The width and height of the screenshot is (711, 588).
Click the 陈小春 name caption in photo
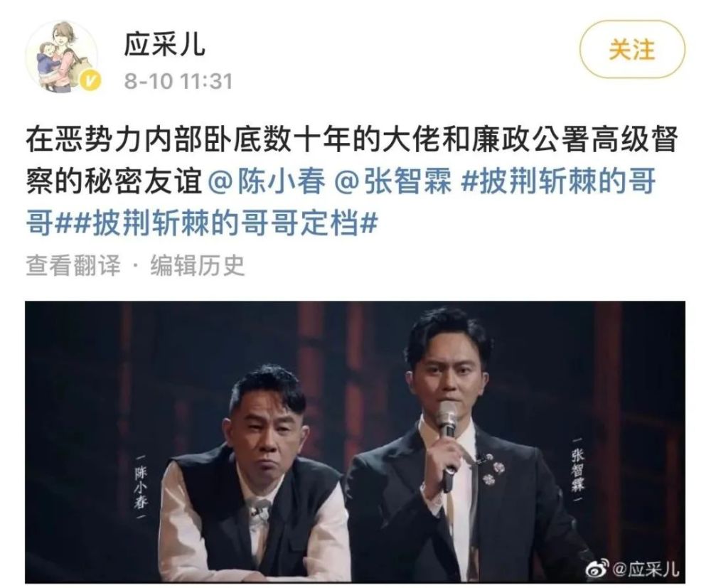point(141,486)
